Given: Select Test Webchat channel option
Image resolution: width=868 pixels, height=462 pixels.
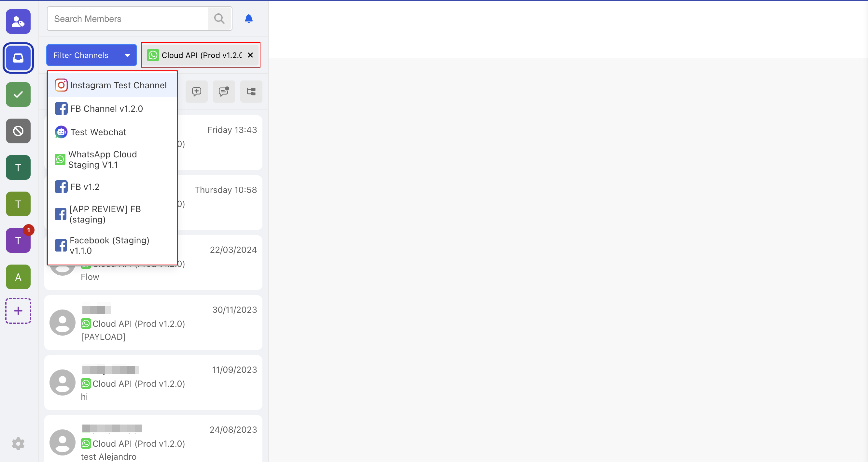Looking at the screenshot, I should point(98,132).
